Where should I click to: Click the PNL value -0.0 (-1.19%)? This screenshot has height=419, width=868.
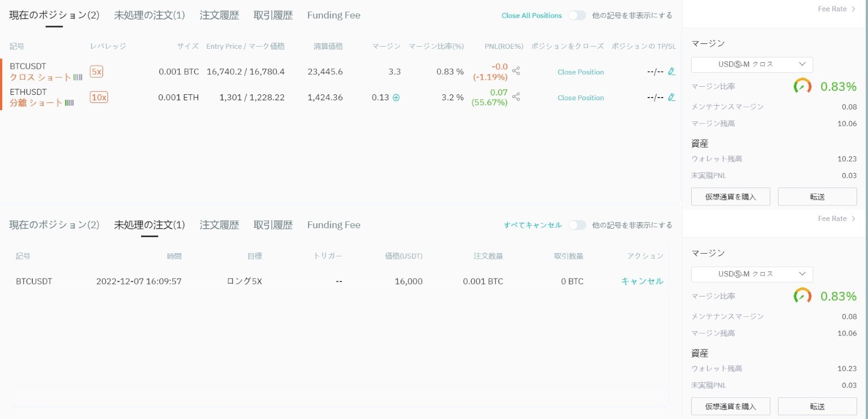point(490,72)
